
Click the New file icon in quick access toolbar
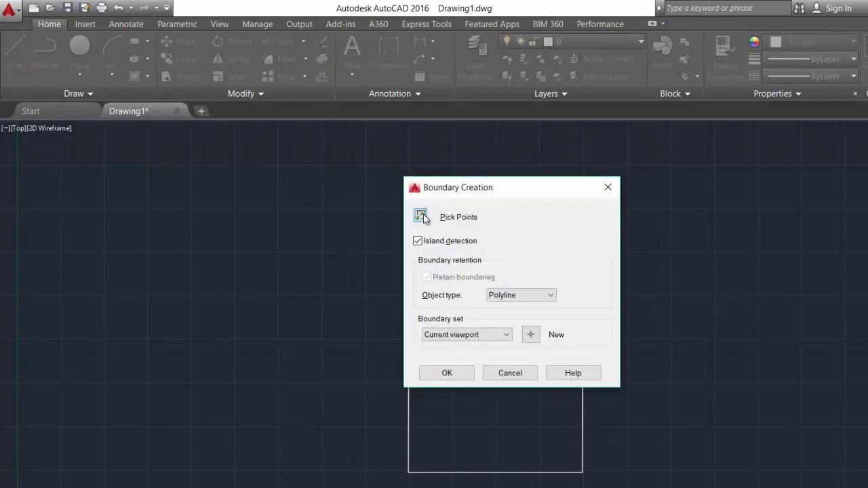pyautogui.click(x=34, y=8)
